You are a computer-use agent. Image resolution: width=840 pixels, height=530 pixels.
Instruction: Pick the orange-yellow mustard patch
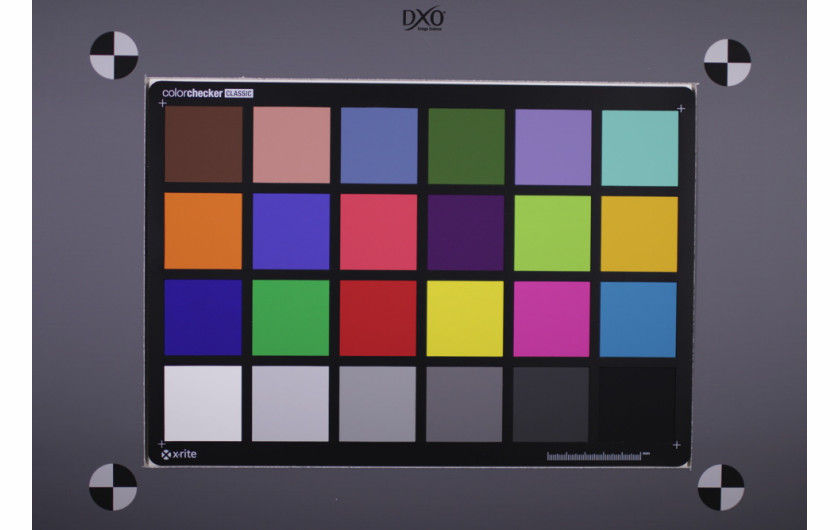[x=639, y=234]
